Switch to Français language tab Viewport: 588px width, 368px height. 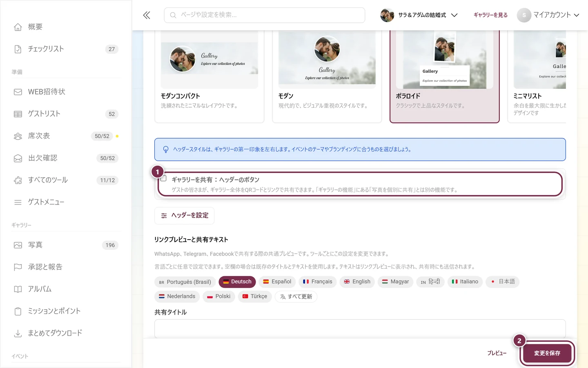[318, 282]
